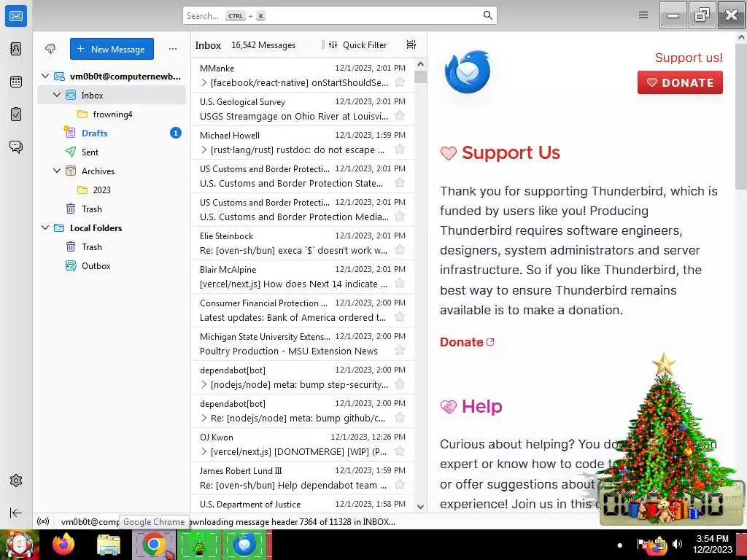Click the online status indicator icon

point(43,521)
